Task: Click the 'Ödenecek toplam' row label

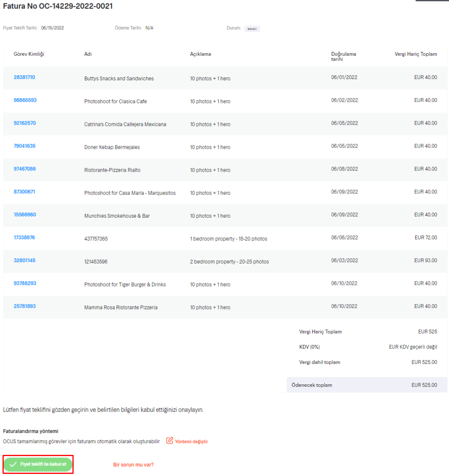Action: click(x=312, y=385)
